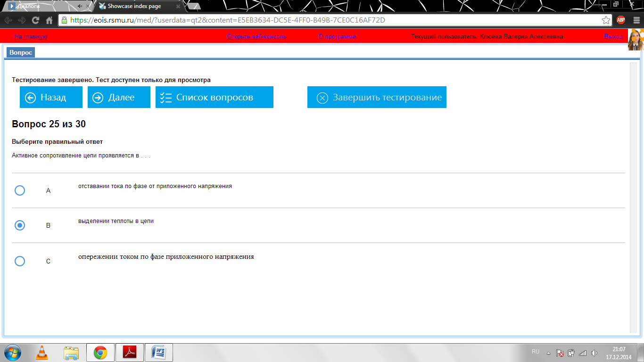Click answer text 'отставании тока по фазе'
644x362 pixels.
point(155,186)
